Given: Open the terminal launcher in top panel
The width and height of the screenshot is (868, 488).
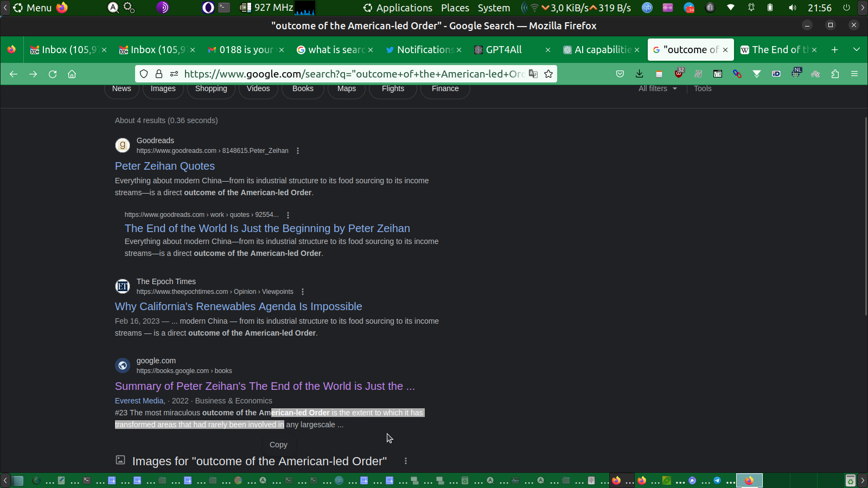Looking at the screenshot, I should (224, 8).
